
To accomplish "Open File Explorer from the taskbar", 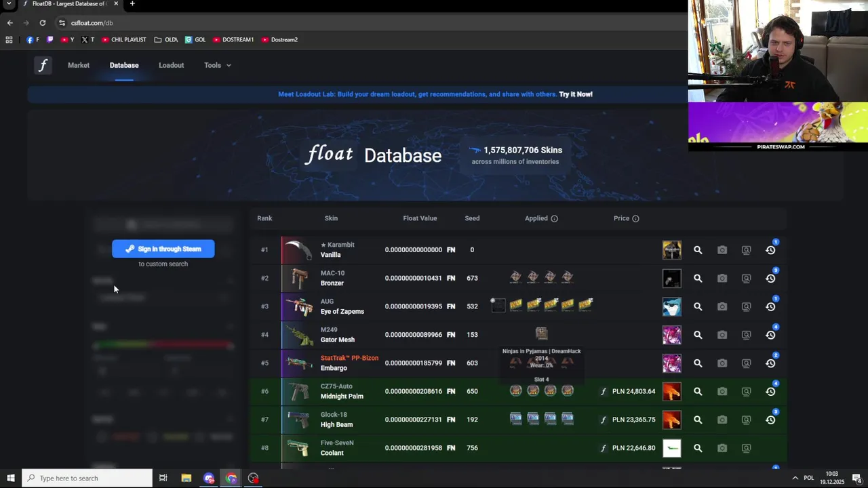I will (x=186, y=478).
